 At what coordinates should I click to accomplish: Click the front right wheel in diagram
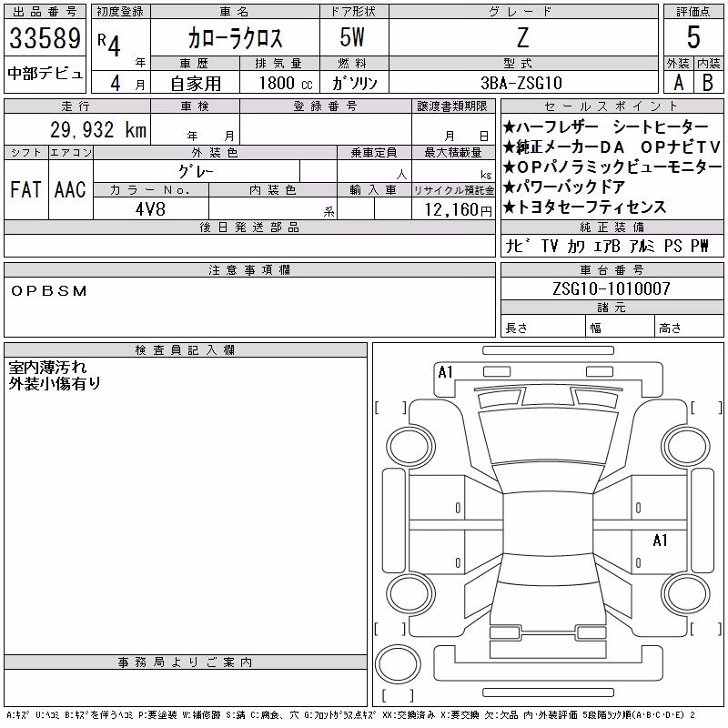click(x=686, y=447)
